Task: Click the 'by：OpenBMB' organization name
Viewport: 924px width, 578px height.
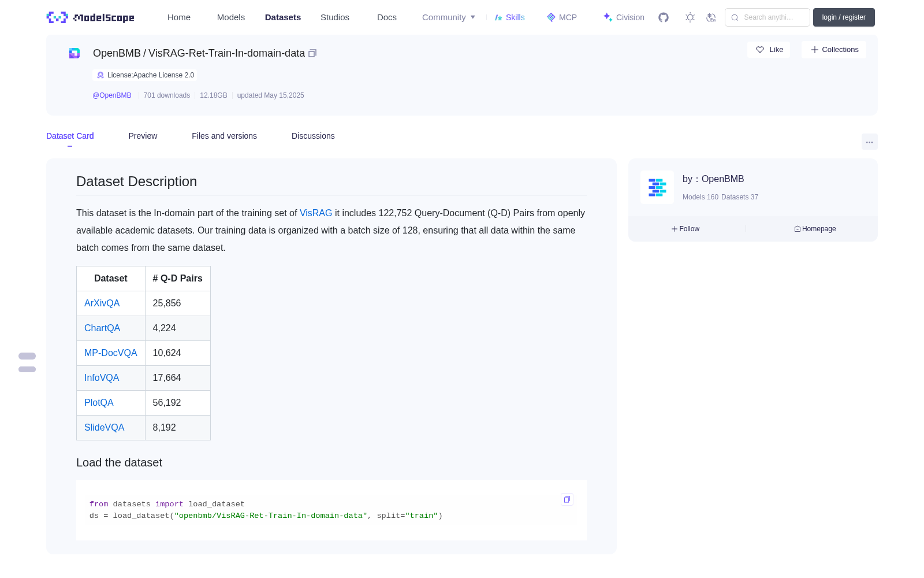Action: click(713, 179)
